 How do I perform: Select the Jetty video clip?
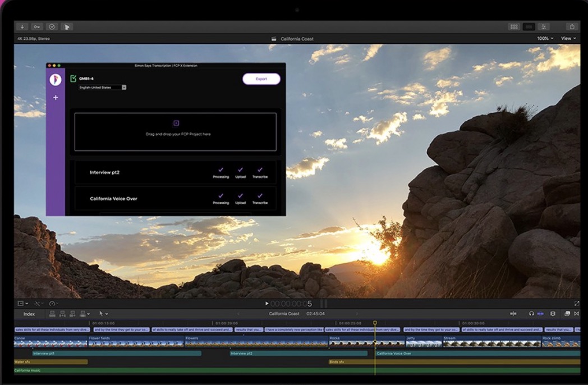tap(424, 341)
